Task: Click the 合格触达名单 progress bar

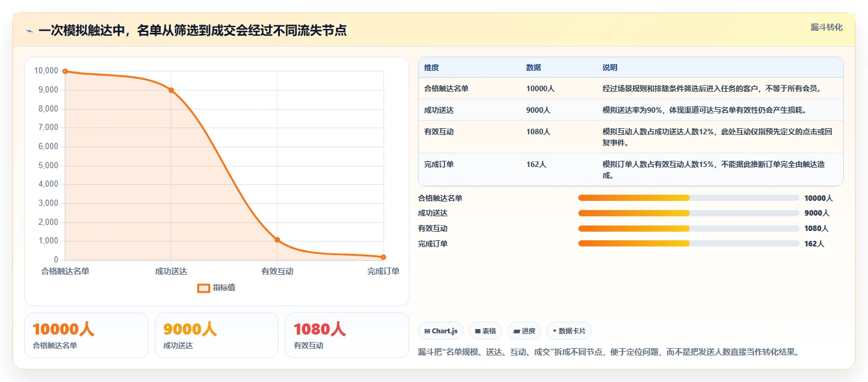Action: [x=689, y=198]
